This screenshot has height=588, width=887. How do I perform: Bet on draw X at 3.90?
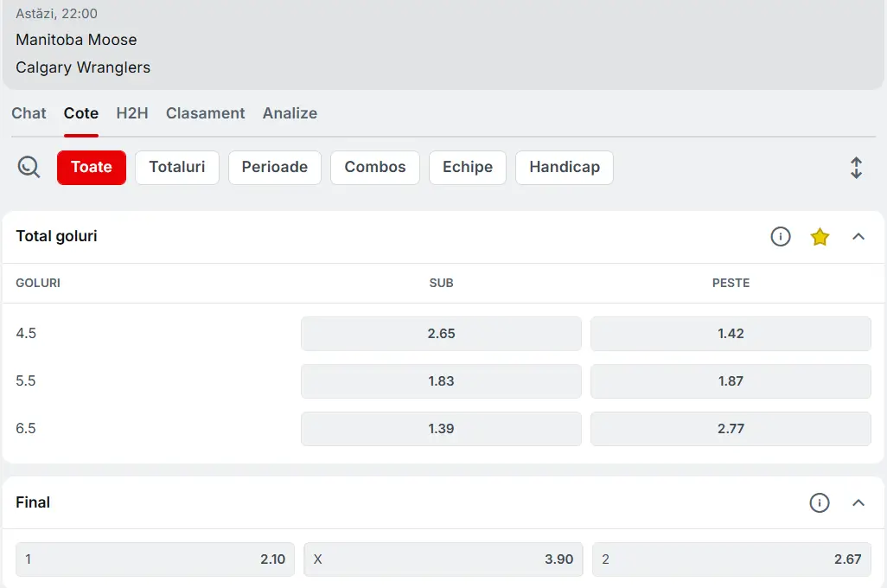[443, 559]
